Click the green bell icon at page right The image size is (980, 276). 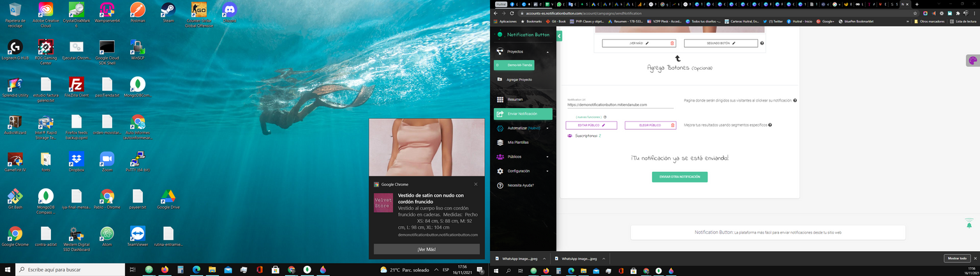tap(969, 224)
